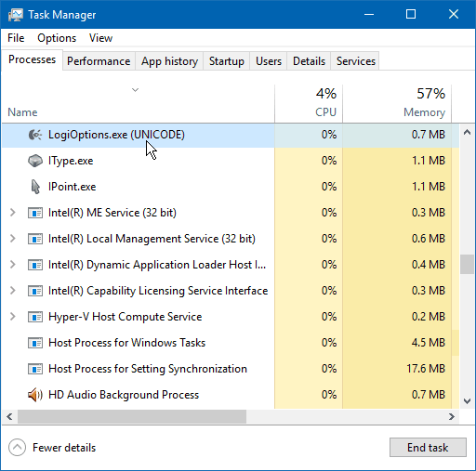476x471 pixels.
Task: Click the vertical scrollbar thumb
Action: point(467,265)
